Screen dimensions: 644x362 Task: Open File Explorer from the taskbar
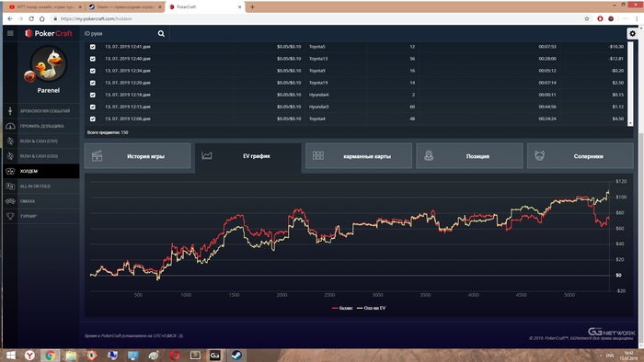click(71, 355)
